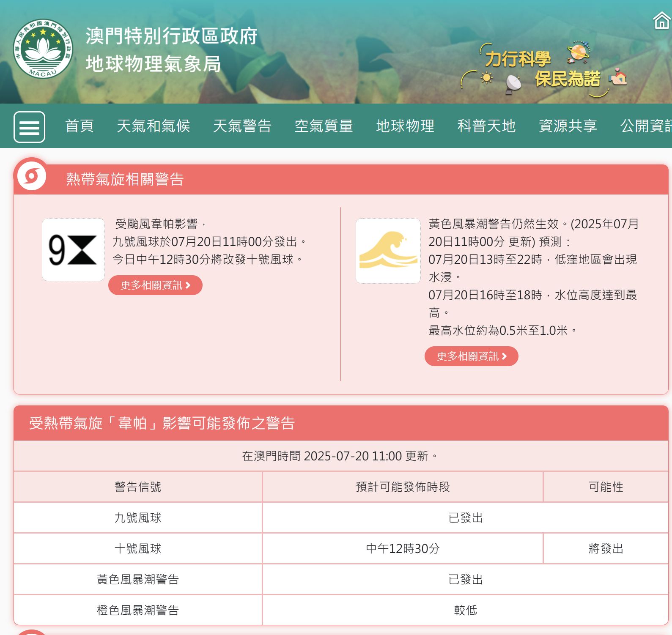Open 更多相關資訊 under typhoon signal notice
672x635 pixels.
155,285
